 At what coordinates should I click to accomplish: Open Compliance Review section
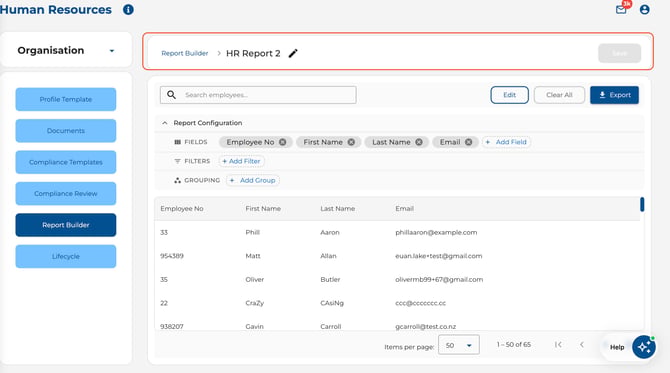(x=66, y=194)
